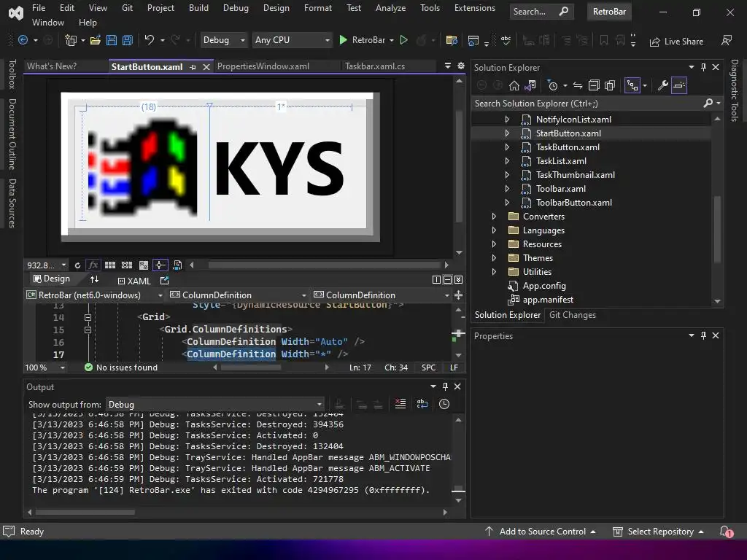Click Show All Files icon

[x=610, y=86]
